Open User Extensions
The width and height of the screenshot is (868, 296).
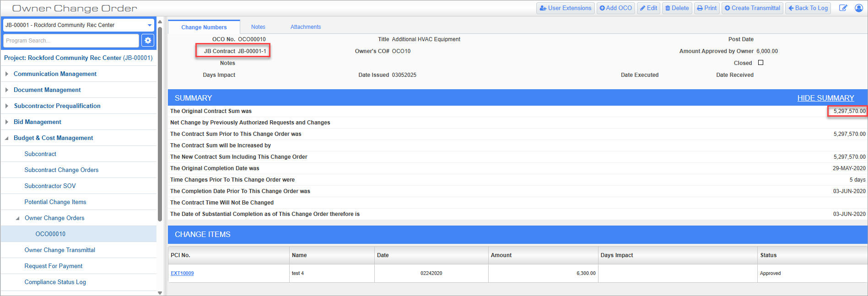coord(565,8)
